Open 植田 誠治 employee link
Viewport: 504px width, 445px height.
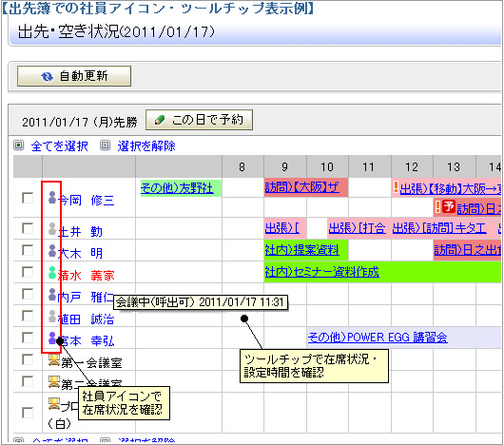tap(87, 319)
